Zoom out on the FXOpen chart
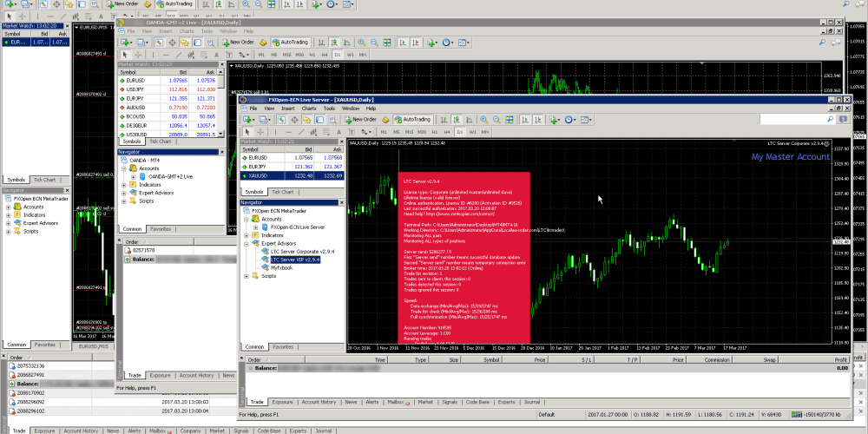 [496, 120]
